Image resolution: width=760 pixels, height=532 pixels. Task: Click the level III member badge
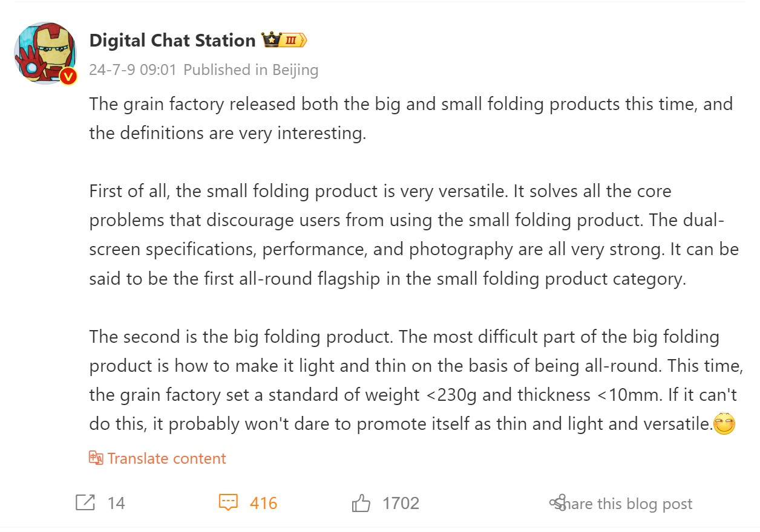tap(293, 41)
